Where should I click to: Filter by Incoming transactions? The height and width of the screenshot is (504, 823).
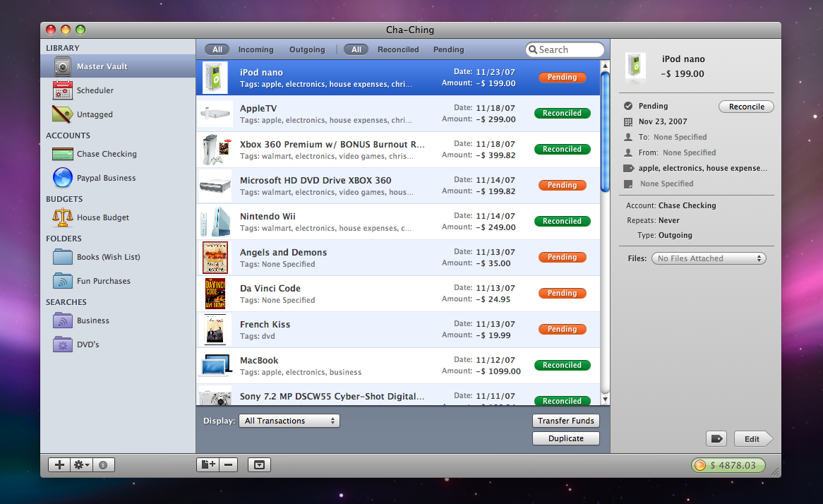pos(256,49)
